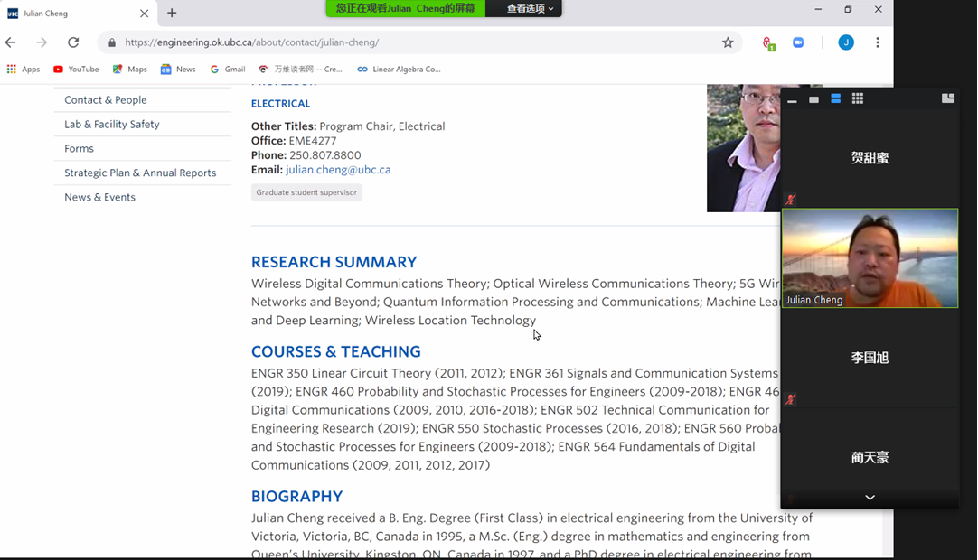Switch Zoom panel to single speaker view
Screen dimensions: 978x560
813,99
